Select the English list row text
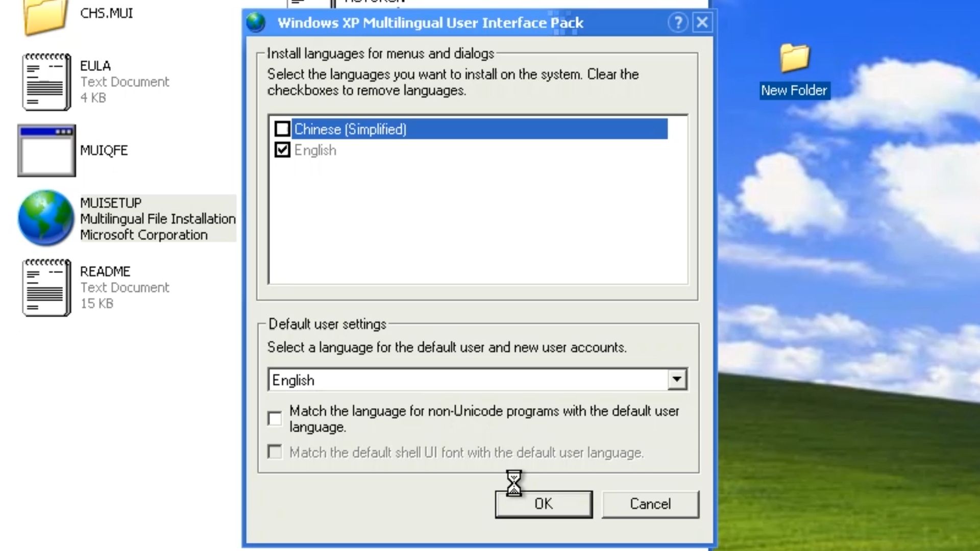Screen dimensions: 980x551 coord(315,150)
